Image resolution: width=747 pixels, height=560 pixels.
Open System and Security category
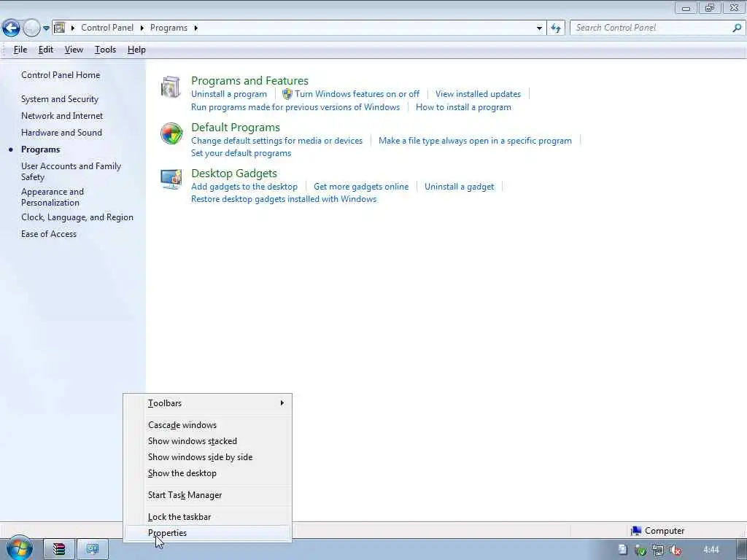coord(60,99)
